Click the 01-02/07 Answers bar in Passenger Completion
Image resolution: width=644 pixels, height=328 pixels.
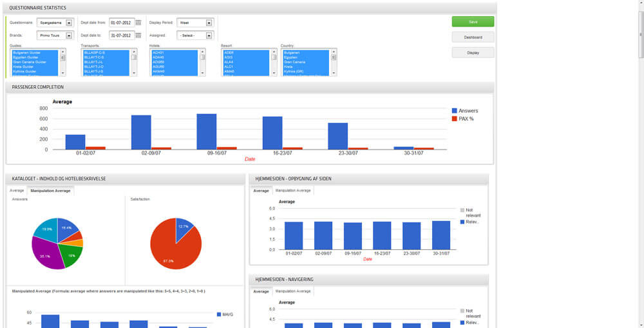pos(75,142)
